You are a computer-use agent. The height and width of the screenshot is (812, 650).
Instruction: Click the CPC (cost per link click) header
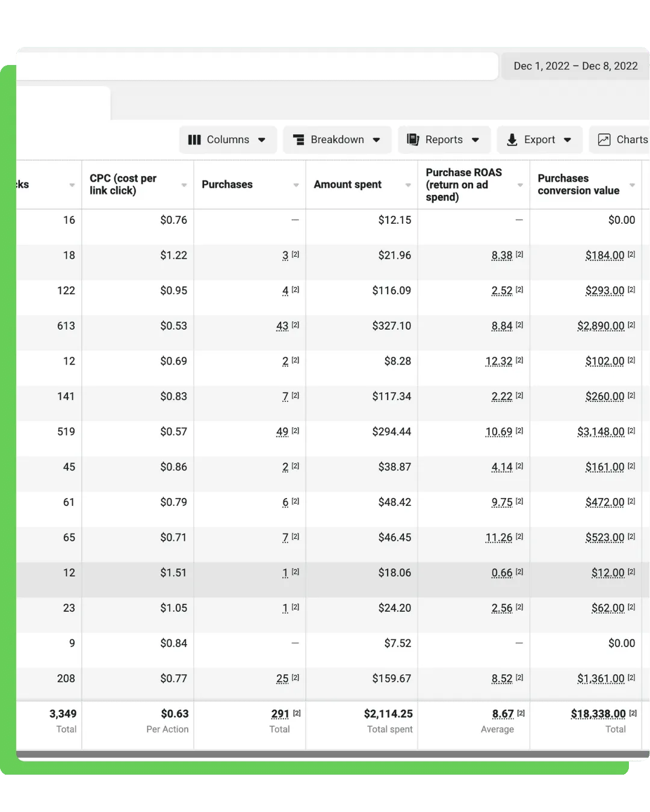[123, 185]
